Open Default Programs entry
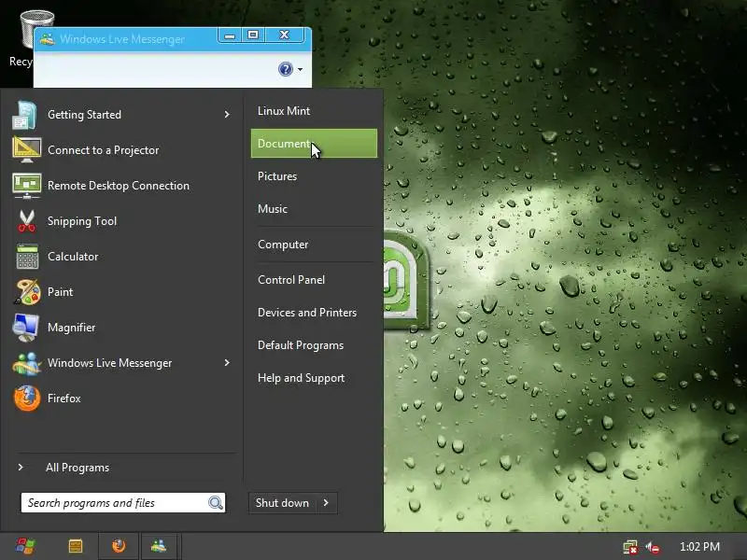Viewport: 747px width, 560px height. pyautogui.click(x=314, y=345)
